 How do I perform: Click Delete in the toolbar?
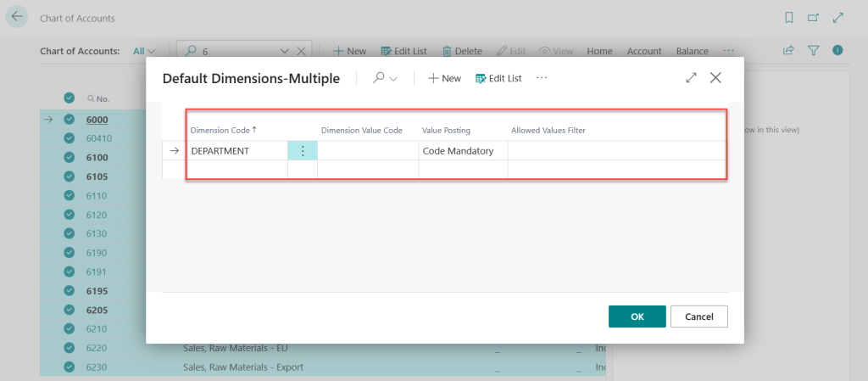tap(462, 51)
